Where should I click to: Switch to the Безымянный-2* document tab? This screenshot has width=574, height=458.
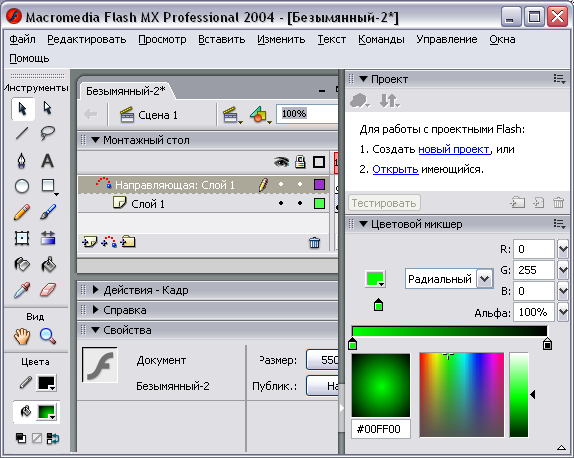click(126, 91)
